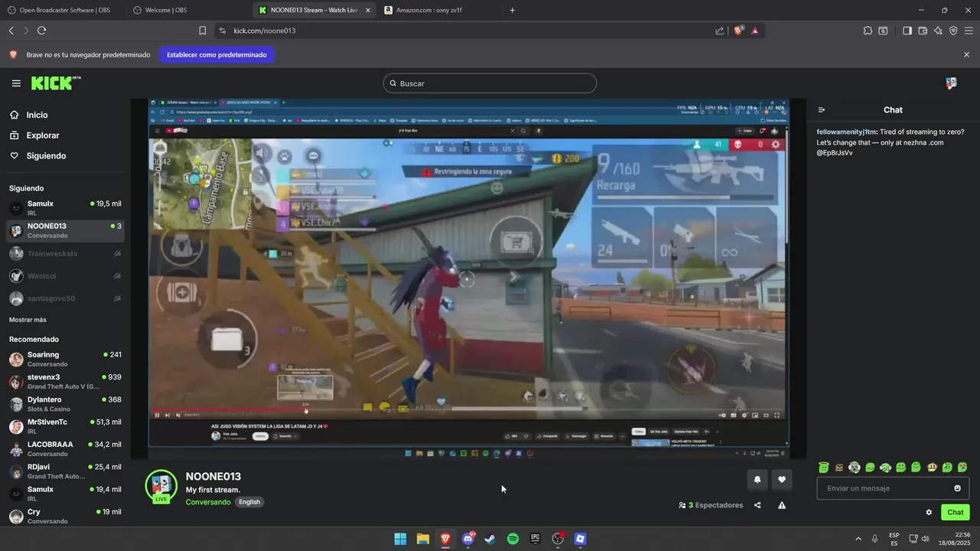The height and width of the screenshot is (551, 980).
Task: Open the offline santiagovc50 channel
Action: (x=65, y=298)
